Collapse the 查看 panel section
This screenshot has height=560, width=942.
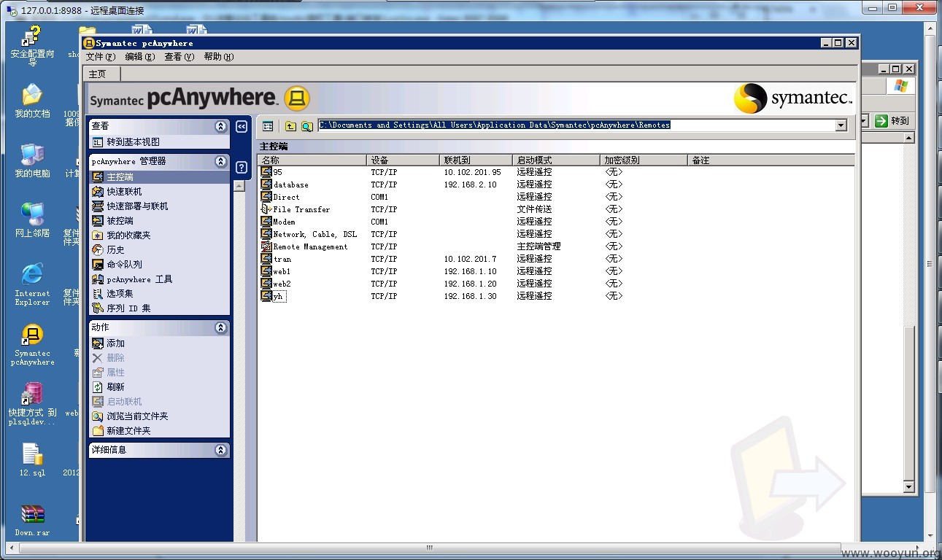click(x=221, y=126)
